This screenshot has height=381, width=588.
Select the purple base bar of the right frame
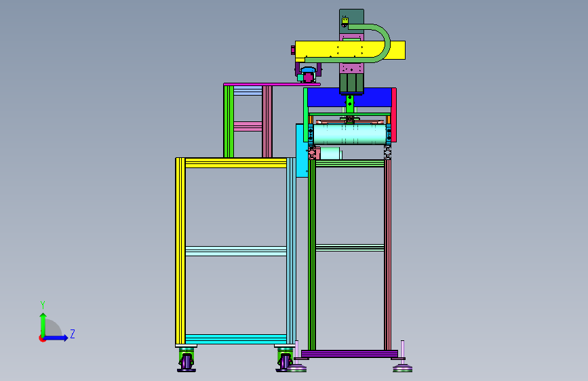(x=349, y=354)
